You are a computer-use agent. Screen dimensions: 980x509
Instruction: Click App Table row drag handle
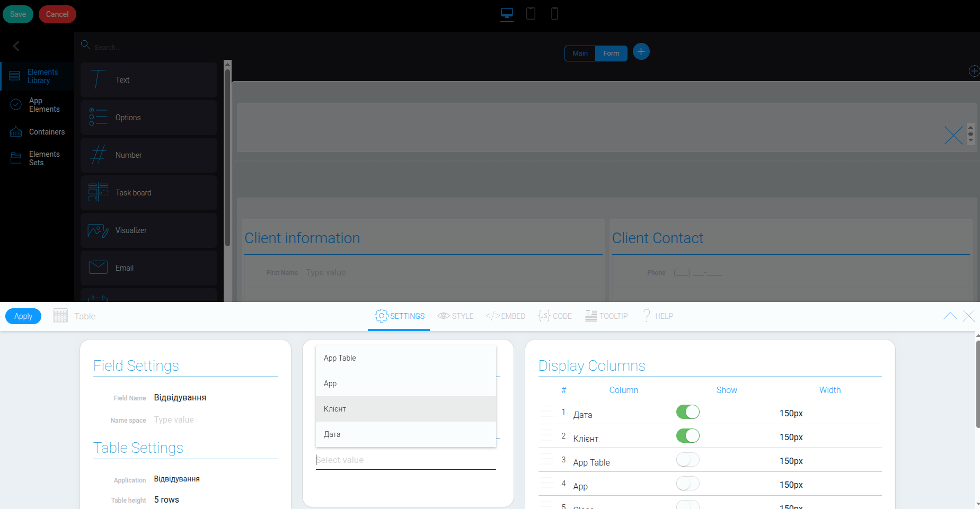click(x=546, y=459)
